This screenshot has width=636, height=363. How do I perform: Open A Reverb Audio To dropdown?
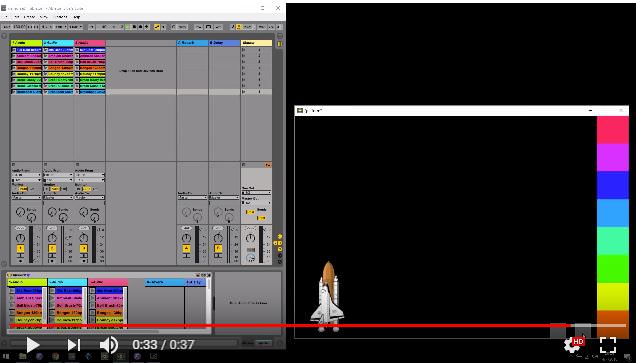(x=192, y=198)
